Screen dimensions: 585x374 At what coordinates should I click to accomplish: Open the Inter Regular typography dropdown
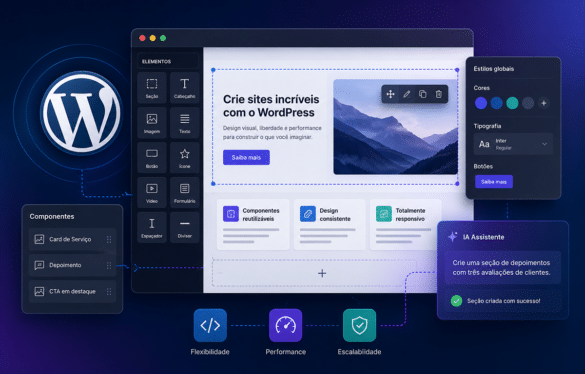tap(513, 144)
